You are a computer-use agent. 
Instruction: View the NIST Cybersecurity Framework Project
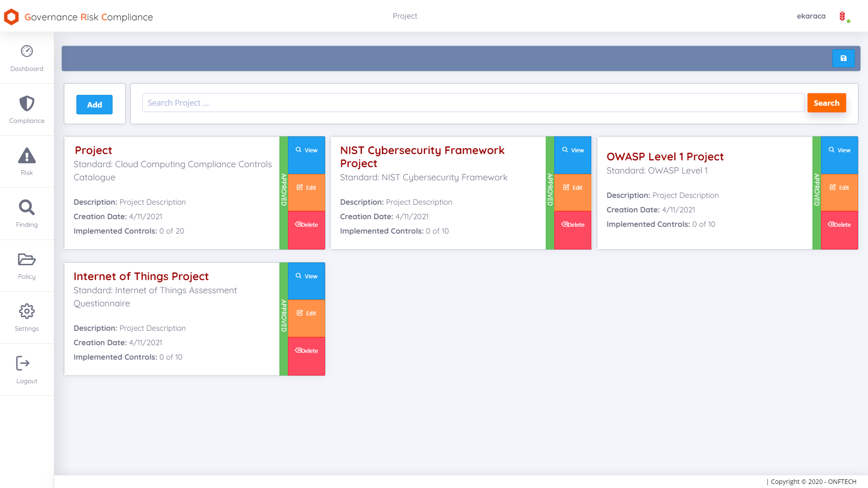click(573, 155)
